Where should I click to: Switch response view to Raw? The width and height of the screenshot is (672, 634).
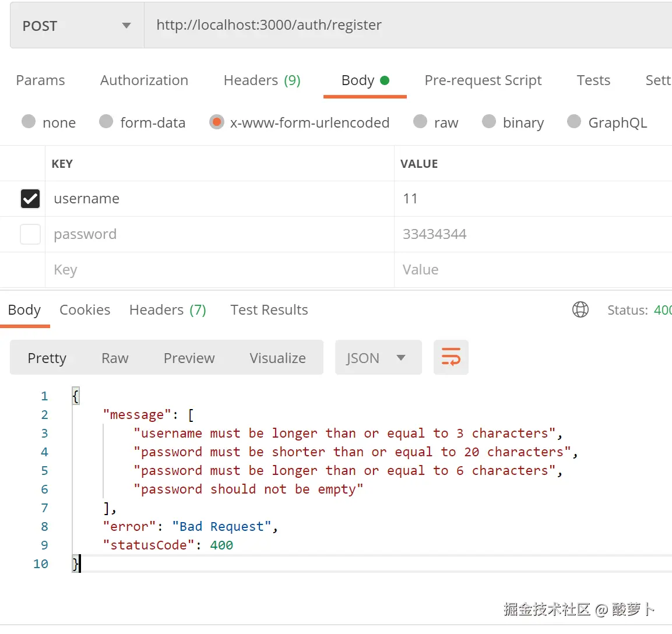(x=115, y=358)
